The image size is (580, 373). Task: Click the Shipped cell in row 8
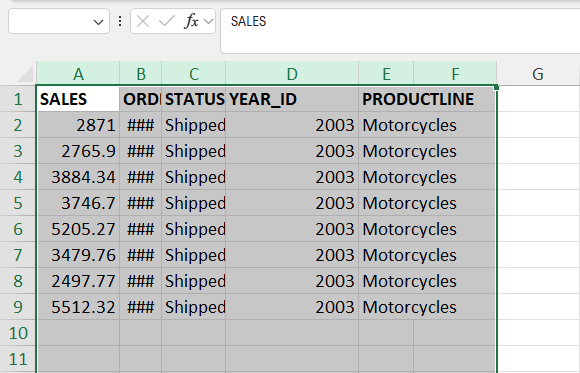(194, 281)
